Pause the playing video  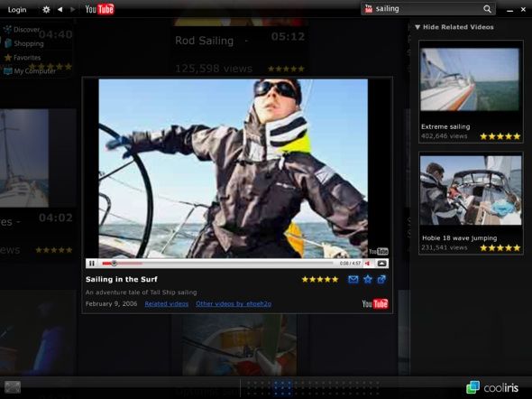click(x=92, y=264)
